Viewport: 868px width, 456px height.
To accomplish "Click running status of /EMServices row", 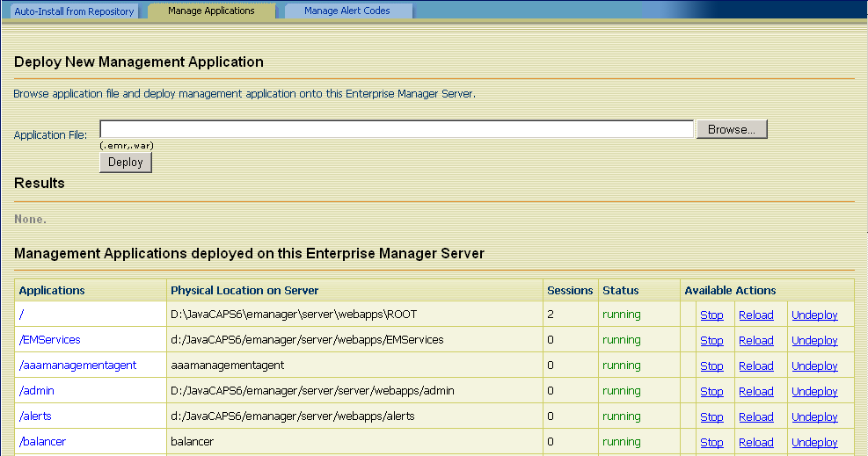I will 622,340.
